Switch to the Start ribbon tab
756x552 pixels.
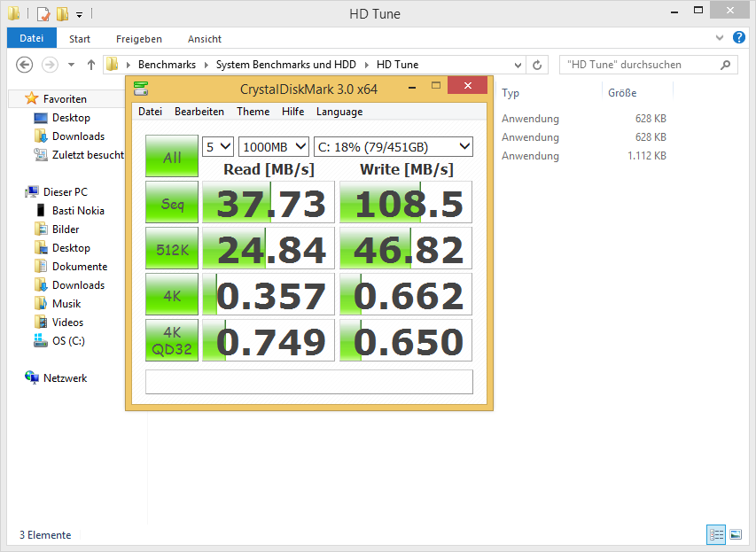tap(80, 39)
